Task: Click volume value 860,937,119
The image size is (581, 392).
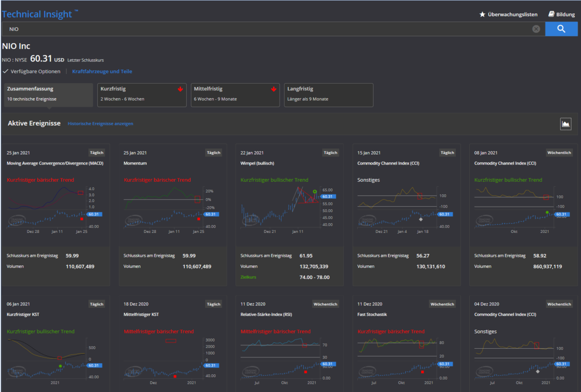Action: tap(547, 266)
